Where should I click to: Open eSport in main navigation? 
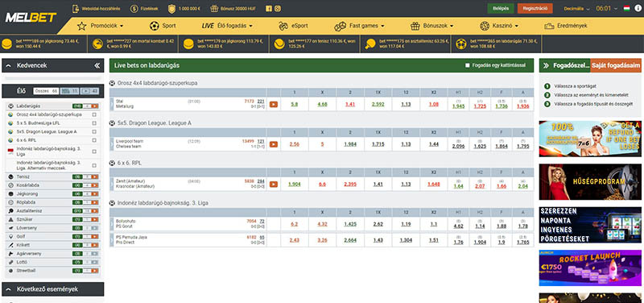pos(293,26)
